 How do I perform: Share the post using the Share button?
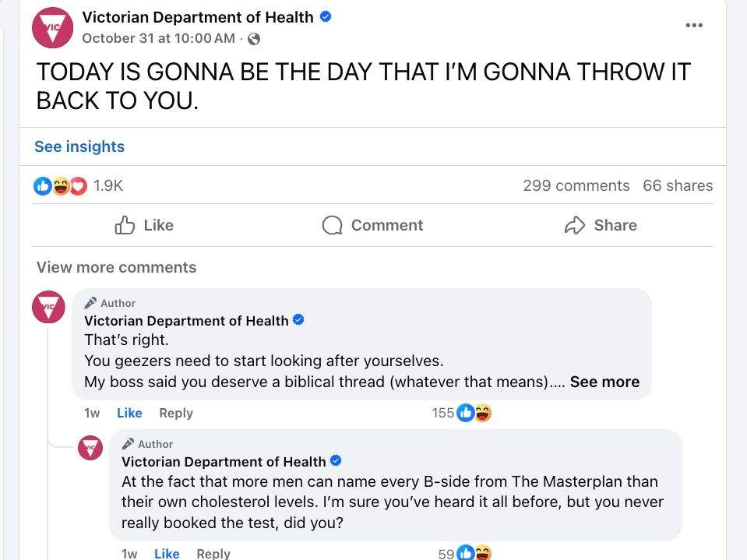(x=600, y=225)
